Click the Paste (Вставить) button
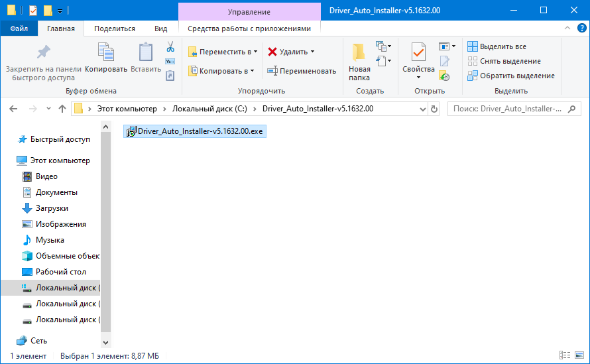The height and width of the screenshot is (364, 590). tap(146, 58)
